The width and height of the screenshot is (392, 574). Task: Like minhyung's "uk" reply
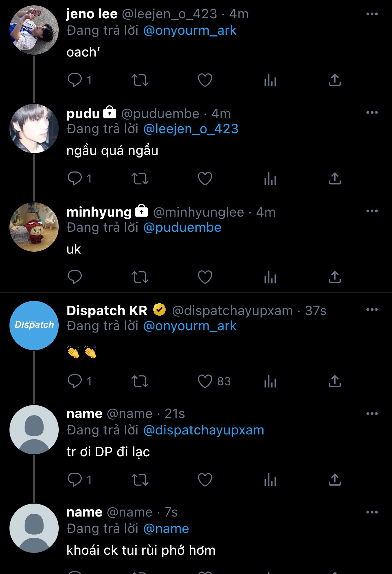[x=205, y=277]
